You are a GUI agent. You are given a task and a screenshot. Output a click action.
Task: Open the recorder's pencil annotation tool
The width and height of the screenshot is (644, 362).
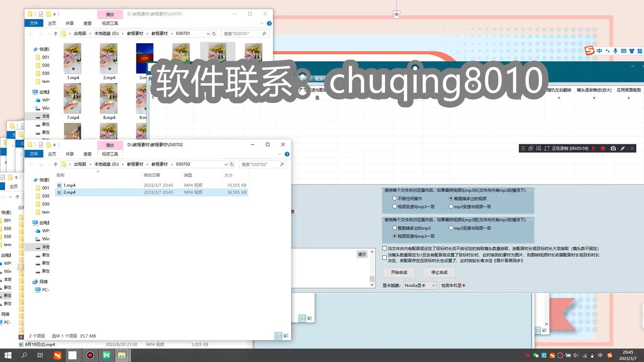point(623,148)
